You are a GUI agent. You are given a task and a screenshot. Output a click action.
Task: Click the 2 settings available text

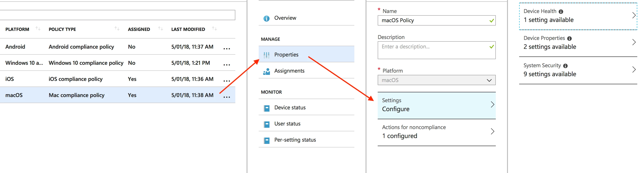pos(550,47)
